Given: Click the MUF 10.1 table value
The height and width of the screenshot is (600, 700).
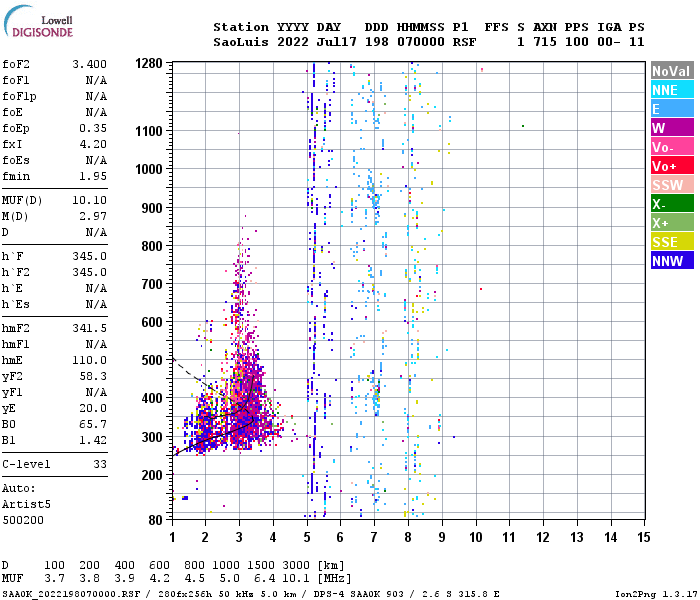Looking at the screenshot, I should (296, 579).
